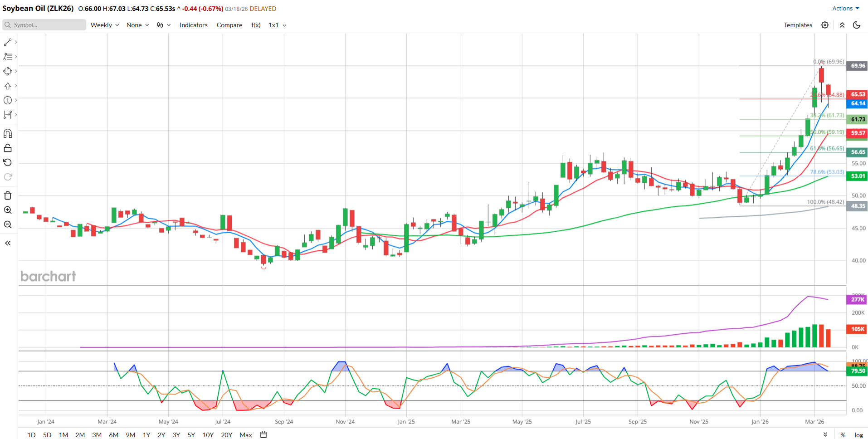Delete drawings with the trash icon
Image resolution: width=868 pixels, height=439 pixels.
8,195
